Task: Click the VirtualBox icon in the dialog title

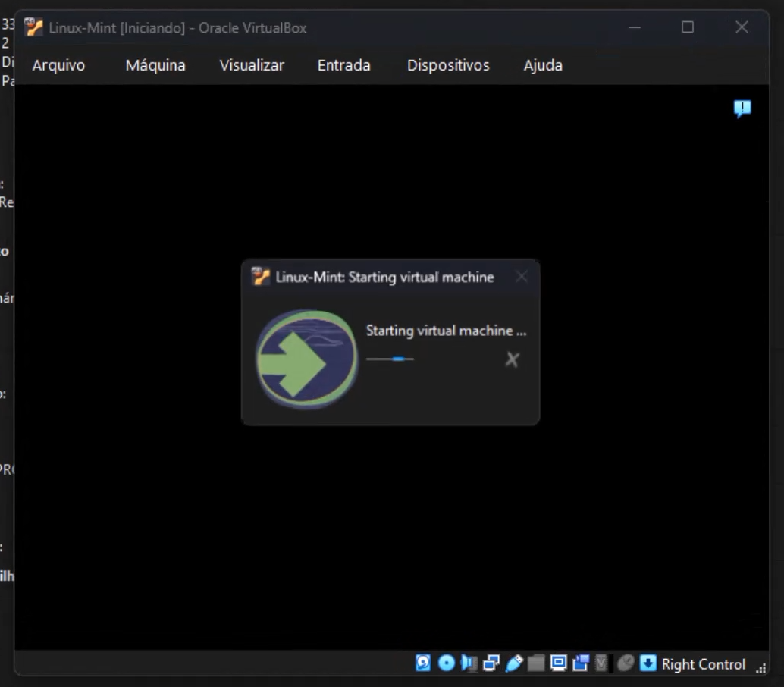Action: pyautogui.click(x=261, y=276)
